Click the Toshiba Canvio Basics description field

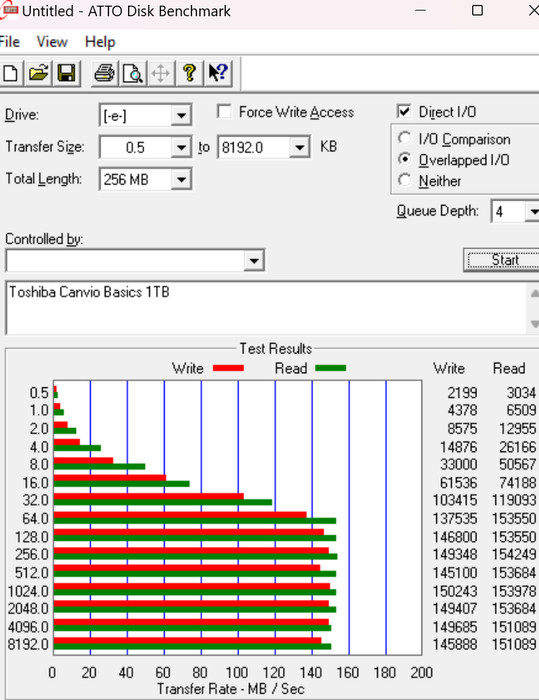(267, 308)
